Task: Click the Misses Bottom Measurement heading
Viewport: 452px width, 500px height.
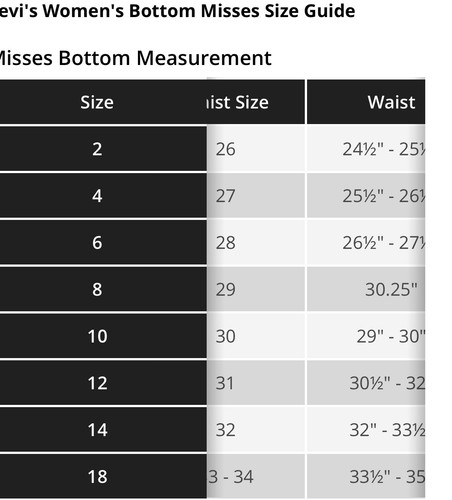Action: 135,58
